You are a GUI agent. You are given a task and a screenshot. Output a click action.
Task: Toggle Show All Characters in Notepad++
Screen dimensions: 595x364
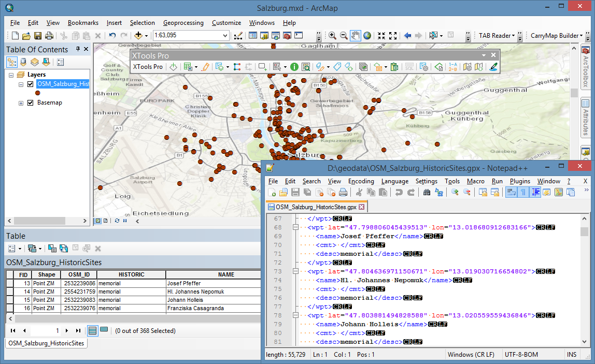pos(523,192)
